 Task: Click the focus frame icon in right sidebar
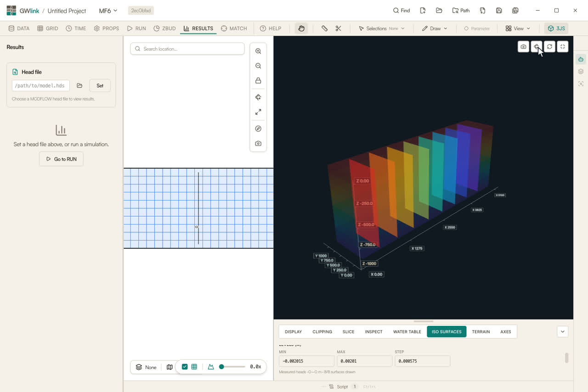pos(581,84)
